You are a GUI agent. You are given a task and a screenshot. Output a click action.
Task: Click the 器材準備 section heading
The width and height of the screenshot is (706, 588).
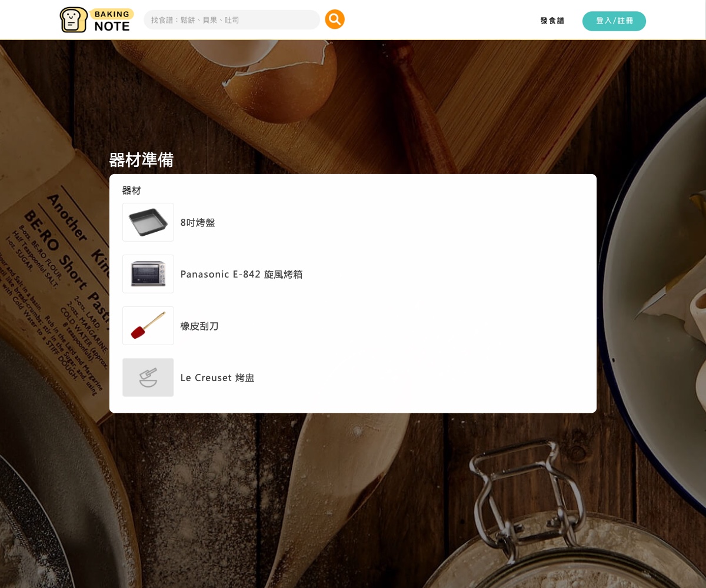(141, 160)
